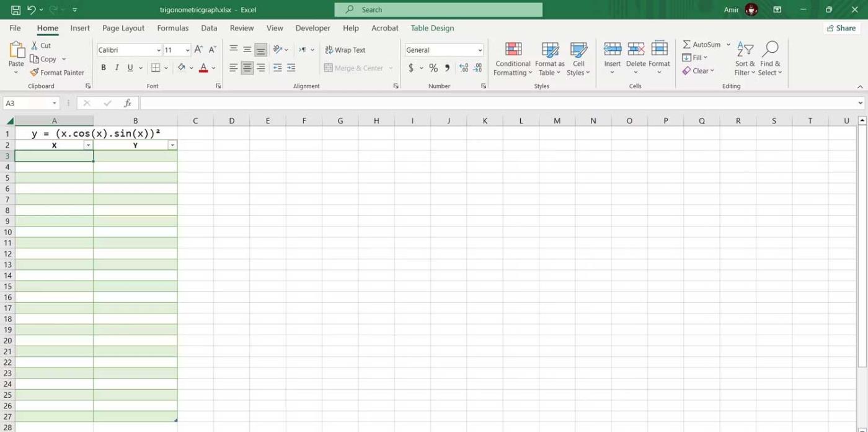This screenshot has height=432, width=868.
Task: Expand the Fill dropdown
Action: (x=706, y=58)
